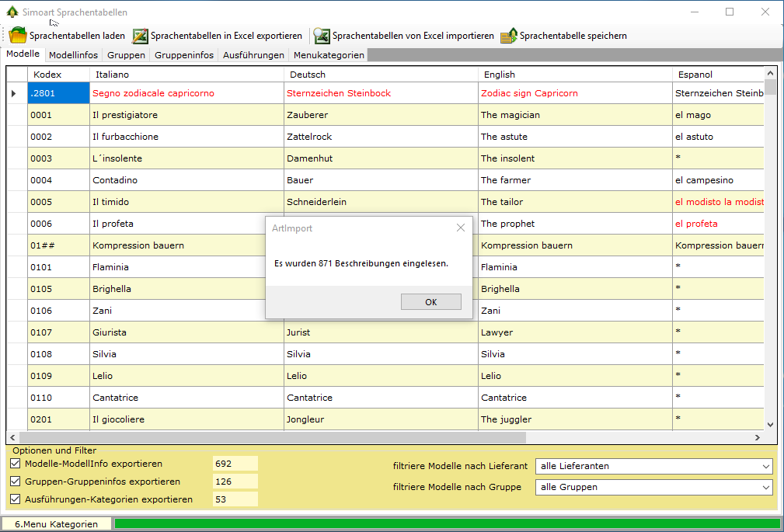Viewport: 784px width, 532px height.
Task: Click the Simoart app icon in title bar
Action: coord(12,12)
